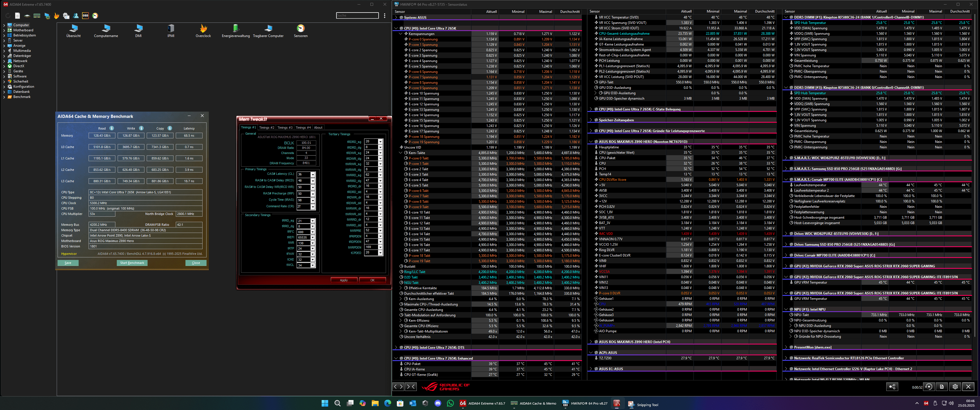Click Apply in Mem TweakIt
This screenshot has height=410, width=980.
(344, 280)
